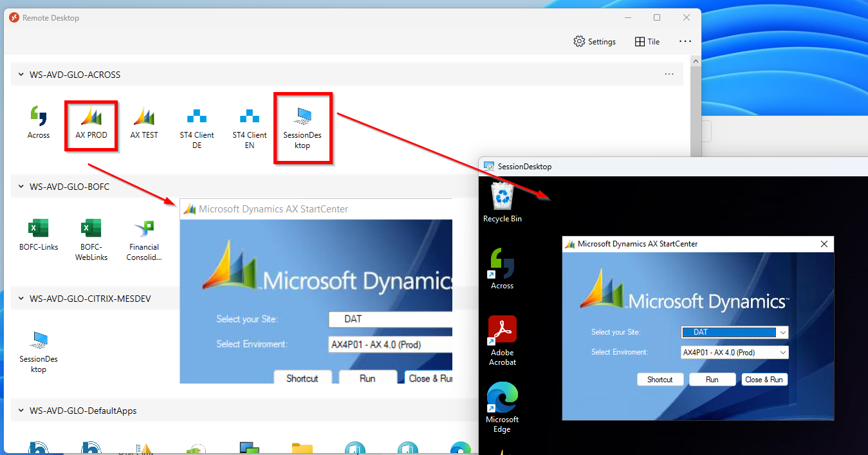Open ST4 Client DE
The width and height of the screenshot is (868, 455).
[197, 129]
